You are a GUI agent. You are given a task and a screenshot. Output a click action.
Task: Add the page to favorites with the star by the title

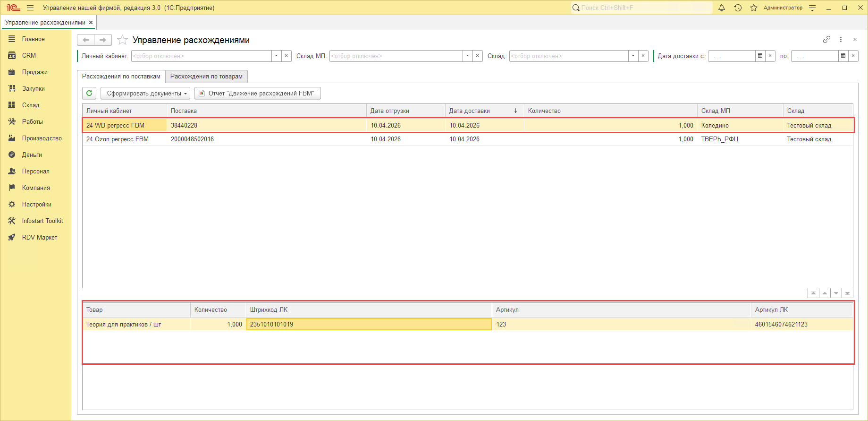[x=122, y=40]
